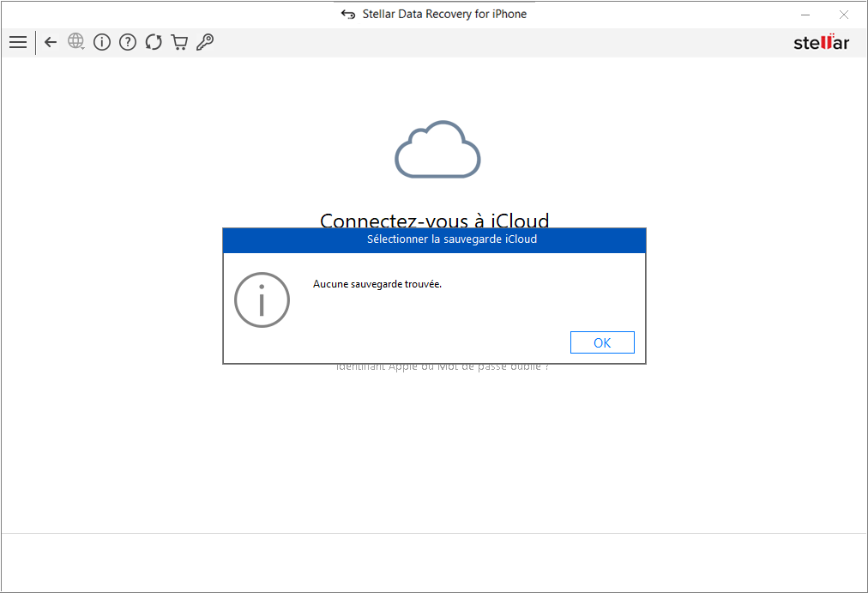Click the About information icon in toolbar
868x593 pixels.
pyautogui.click(x=102, y=42)
